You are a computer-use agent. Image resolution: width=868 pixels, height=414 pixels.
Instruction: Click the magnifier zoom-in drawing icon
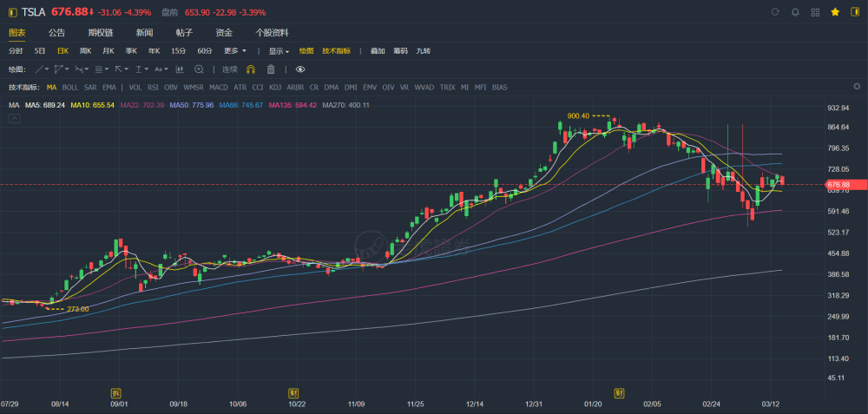click(x=199, y=69)
